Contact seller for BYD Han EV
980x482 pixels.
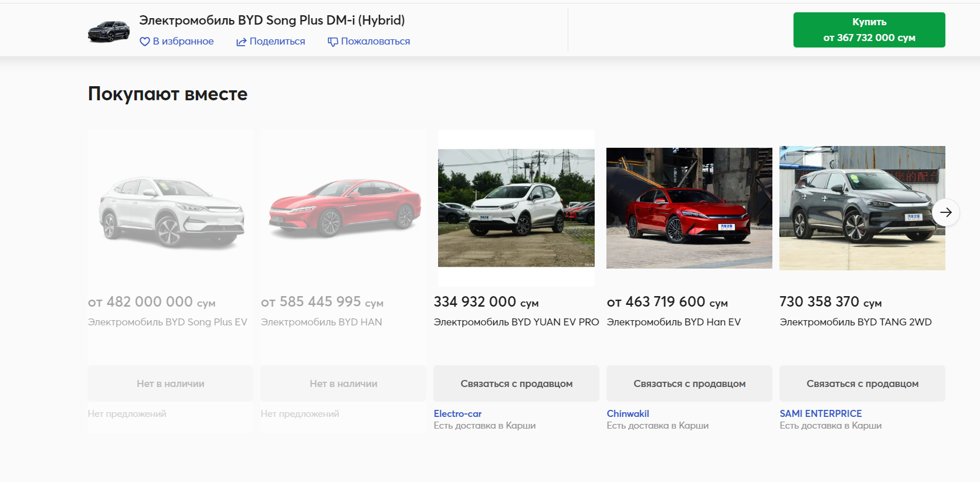tap(689, 383)
